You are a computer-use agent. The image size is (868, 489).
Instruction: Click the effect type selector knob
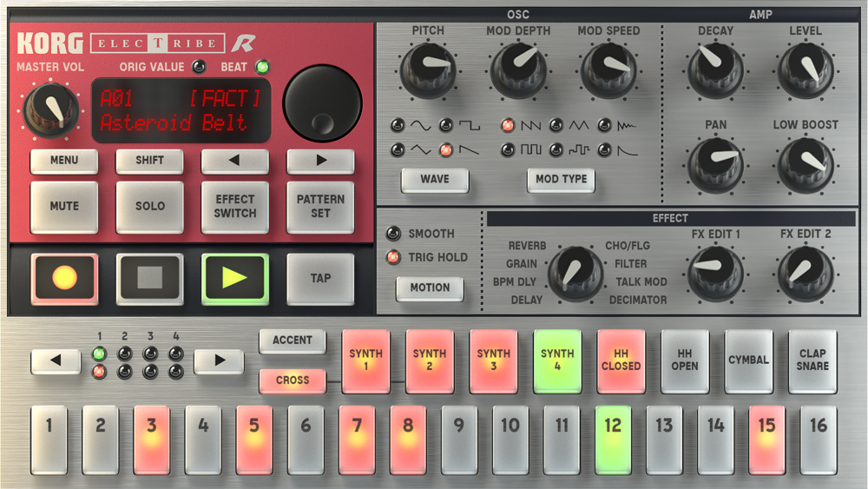(x=575, y=274)
